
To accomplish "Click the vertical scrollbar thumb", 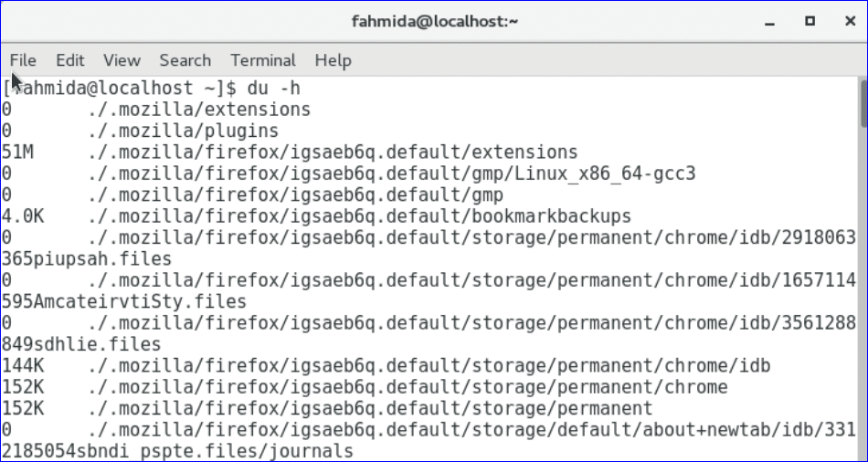I will pyautogui.click(x=862, y=102).
